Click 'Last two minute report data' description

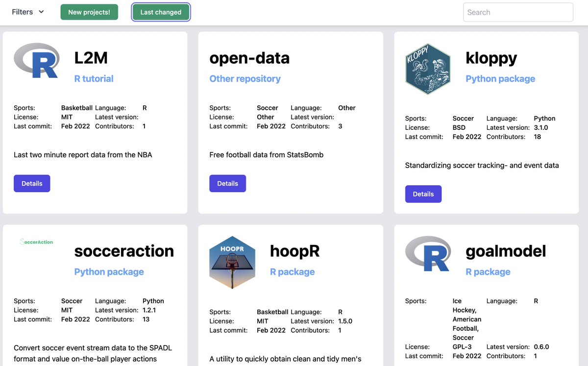tap(83, 155)
